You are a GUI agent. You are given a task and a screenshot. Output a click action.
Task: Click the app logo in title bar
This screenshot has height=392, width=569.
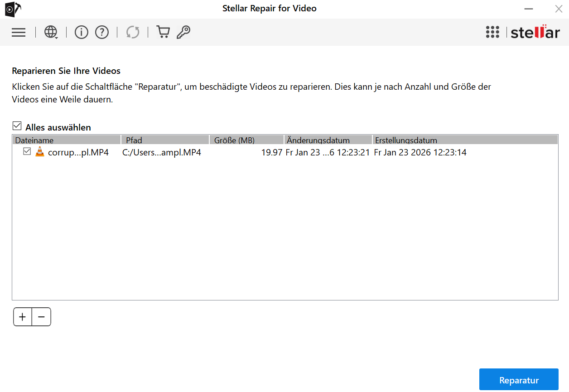pos(13,9)
